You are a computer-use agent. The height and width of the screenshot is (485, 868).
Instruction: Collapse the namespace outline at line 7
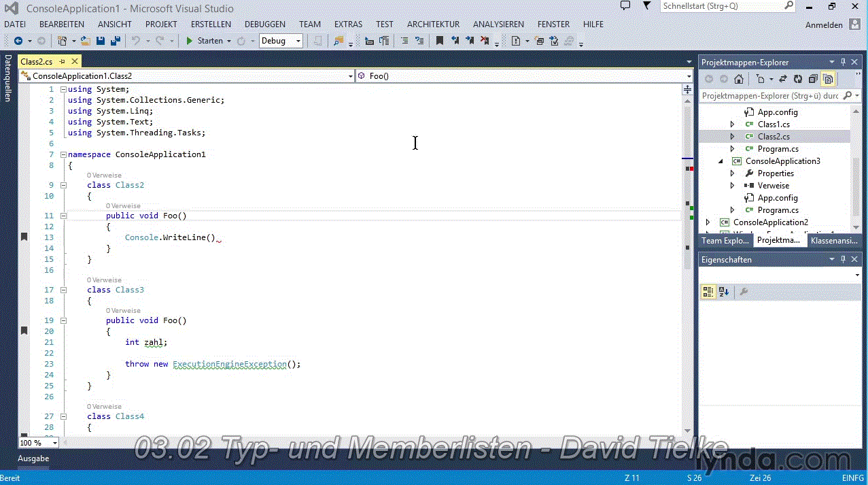pyautogui.click(x=63, y=154)
